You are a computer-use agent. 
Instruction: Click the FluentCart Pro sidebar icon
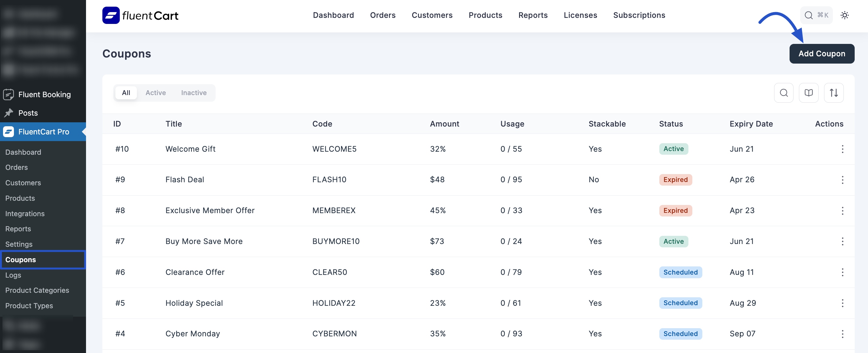[x=8, y=132]
